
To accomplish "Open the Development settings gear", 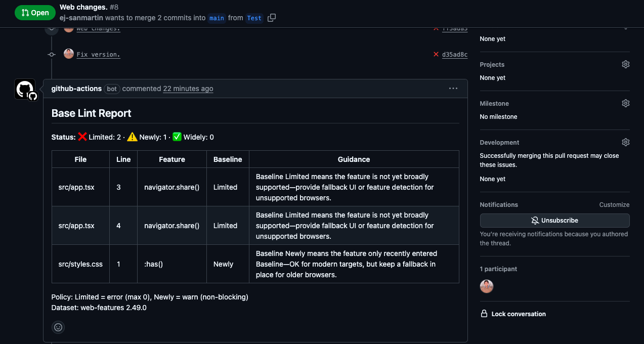I will [625, 142].
